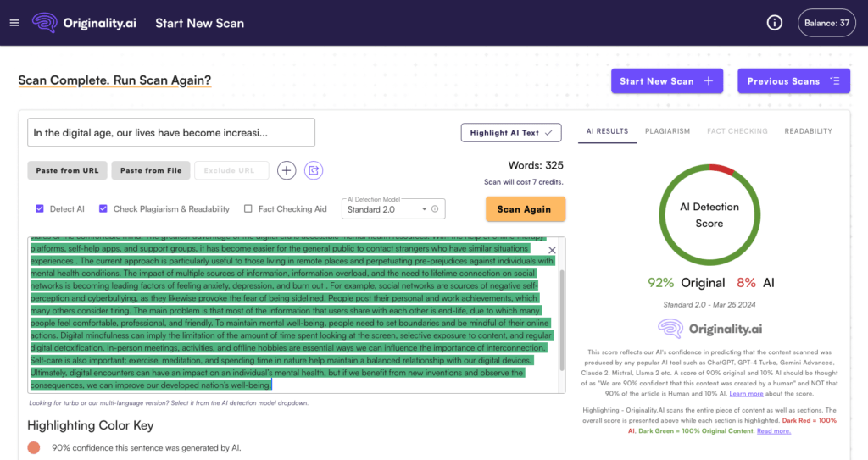868x460 pixels.
Task: Click the AI Detection Score ring chart
Action: pos(709,215)
